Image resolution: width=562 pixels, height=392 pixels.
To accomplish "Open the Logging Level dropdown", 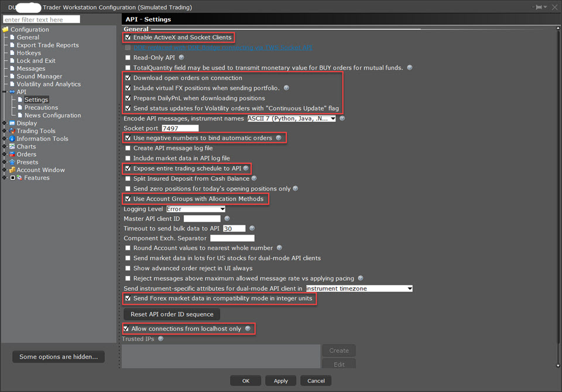I will click(196, 209).
